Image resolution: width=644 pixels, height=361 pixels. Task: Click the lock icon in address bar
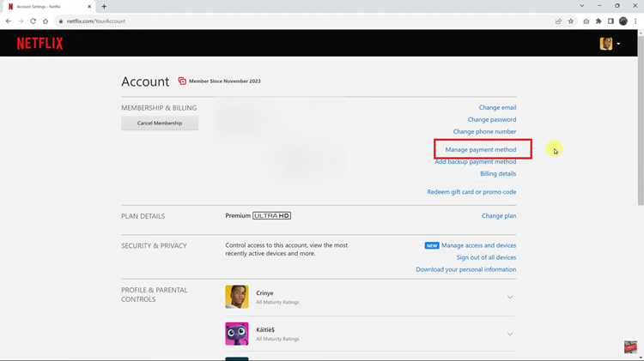(61, 21)
